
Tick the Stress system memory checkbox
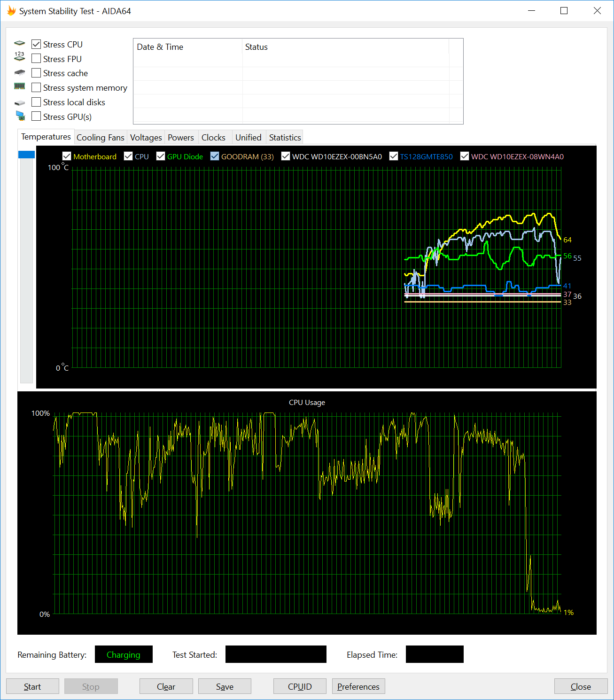coord(36,87)
